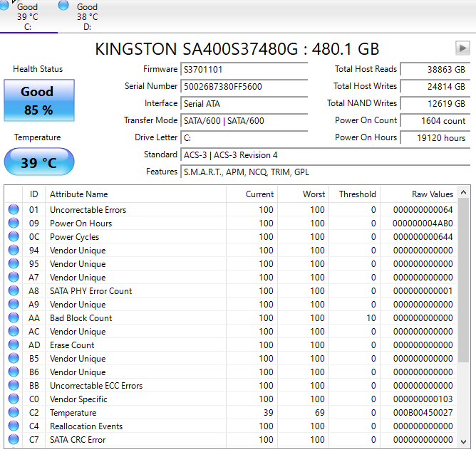Click the Worst column header

tap(303, 194)
